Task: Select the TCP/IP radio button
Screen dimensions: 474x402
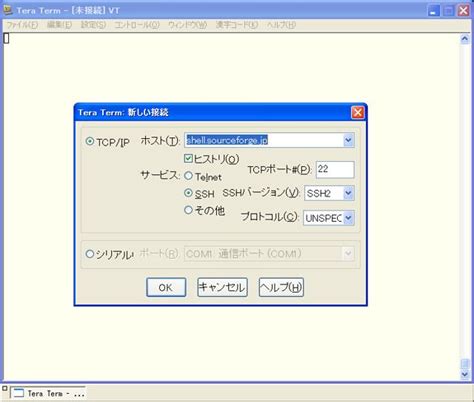Action: pyautogui.click(x=89, y=141)
